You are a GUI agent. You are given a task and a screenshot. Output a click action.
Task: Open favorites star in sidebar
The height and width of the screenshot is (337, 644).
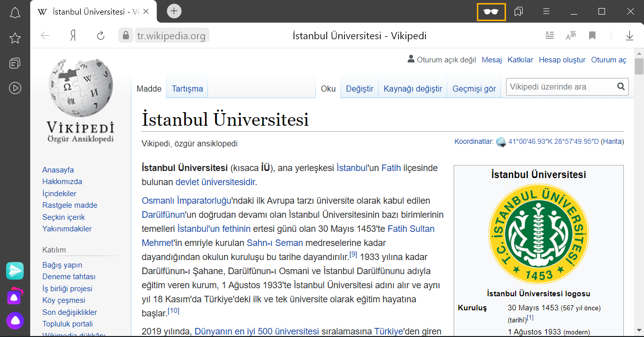click(x=15, y=38)
